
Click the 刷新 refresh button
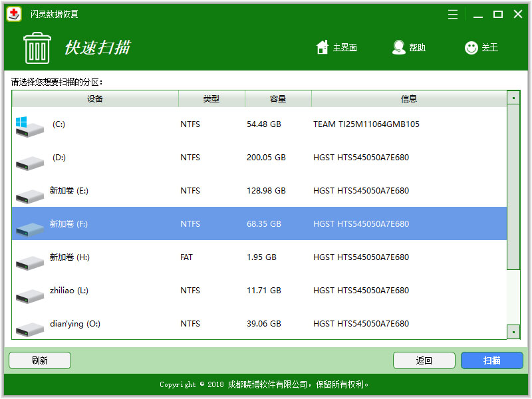tap(40, 360)
